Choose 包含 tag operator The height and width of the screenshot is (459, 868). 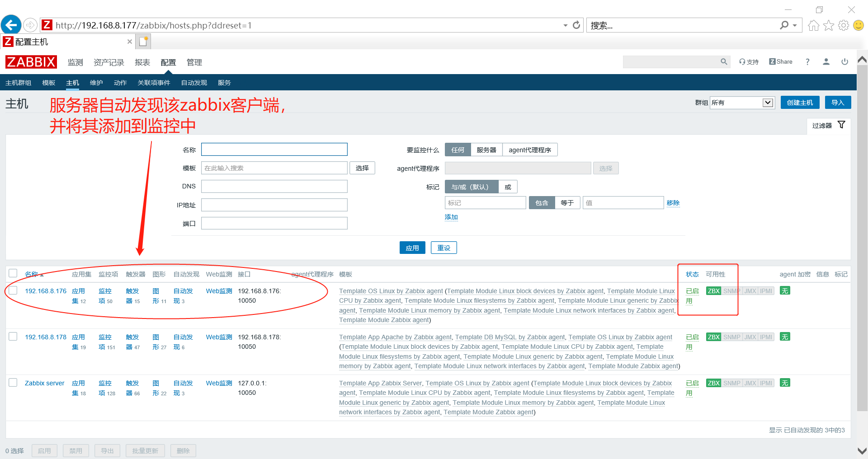[542, 203]
